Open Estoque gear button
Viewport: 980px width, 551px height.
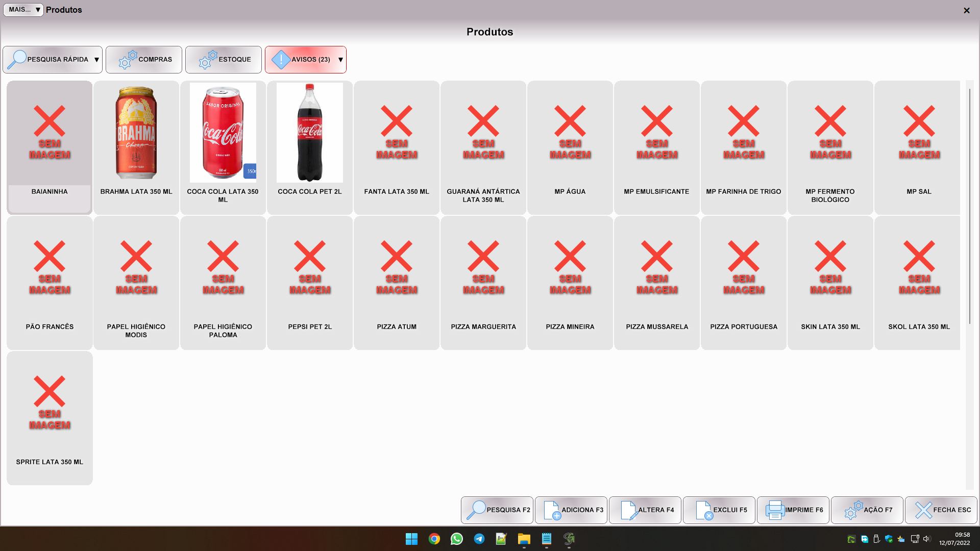pos(223,60)
